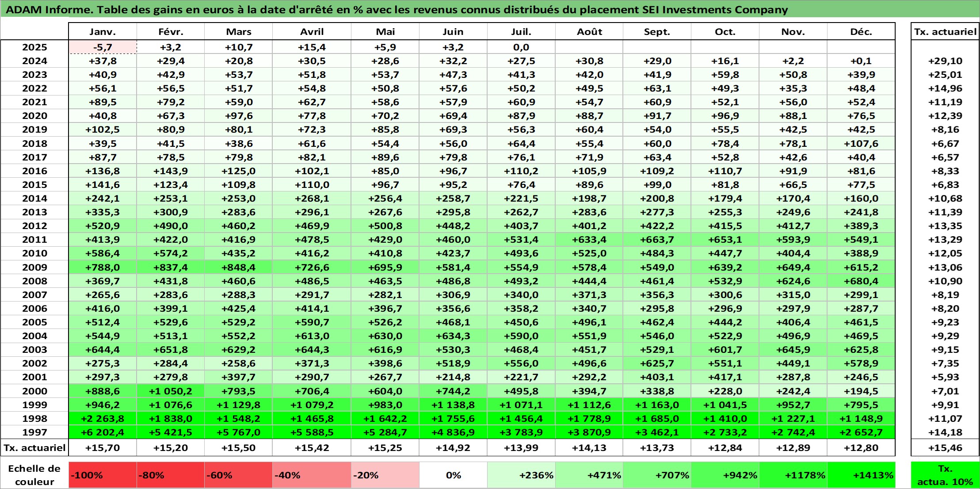
Task: Click the -100% red color scale swatch
Action: pyautogui.click(x=103, y=475)
